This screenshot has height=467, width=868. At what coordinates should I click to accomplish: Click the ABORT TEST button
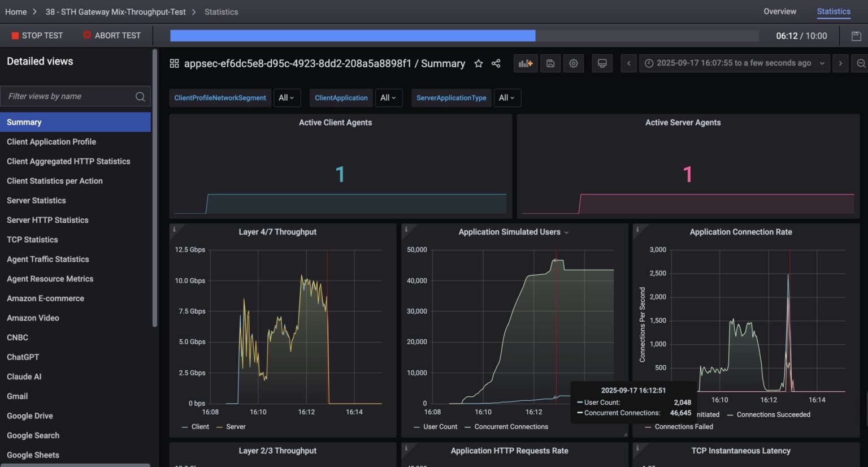(112, 35)
